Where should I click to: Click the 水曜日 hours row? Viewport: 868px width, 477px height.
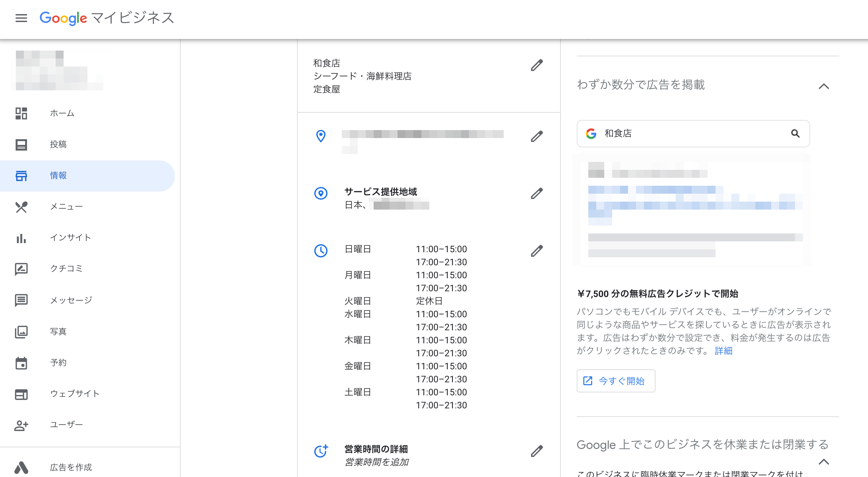405,321
